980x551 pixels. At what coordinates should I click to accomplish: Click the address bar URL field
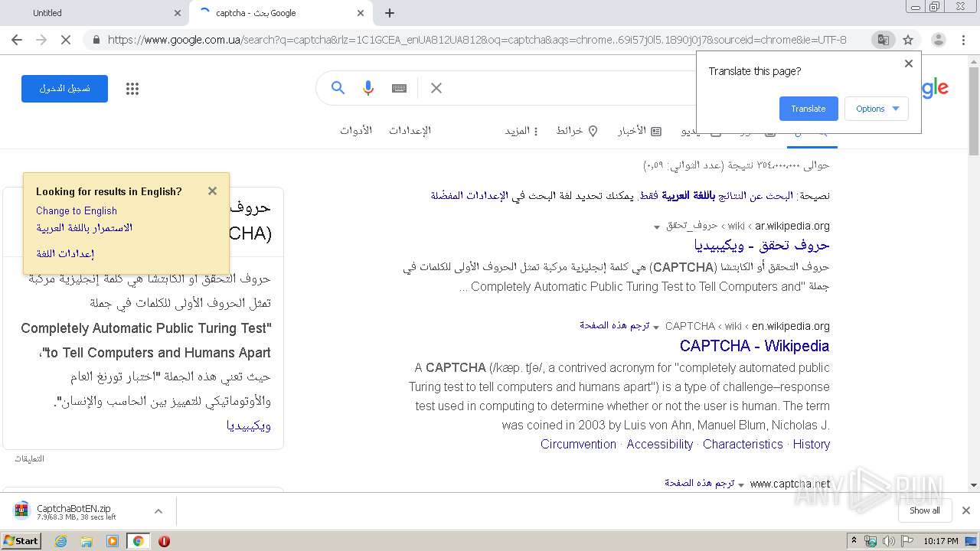(x=477, y=40)
